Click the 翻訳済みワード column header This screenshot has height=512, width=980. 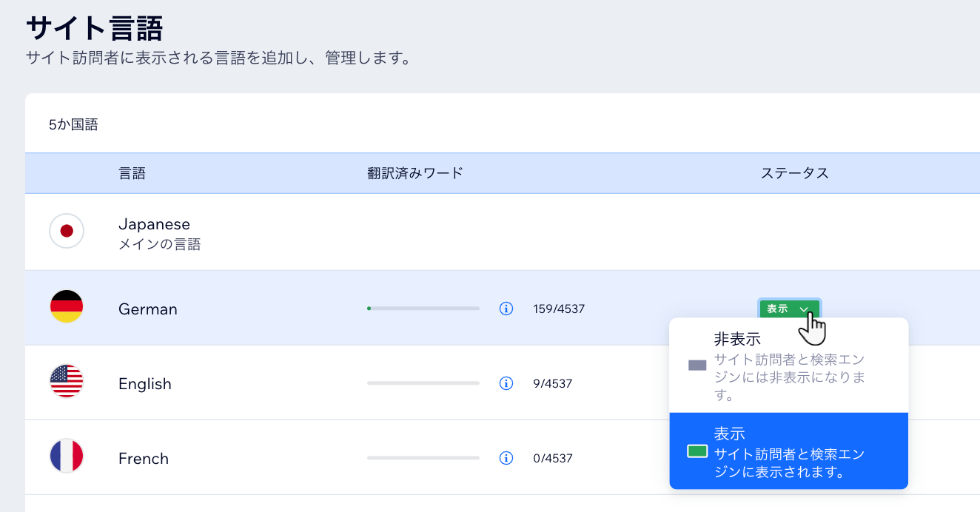(415, 173)
